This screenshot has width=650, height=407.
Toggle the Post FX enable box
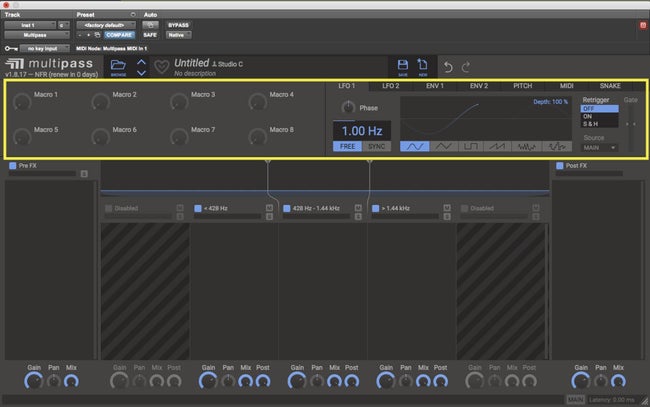560,166
